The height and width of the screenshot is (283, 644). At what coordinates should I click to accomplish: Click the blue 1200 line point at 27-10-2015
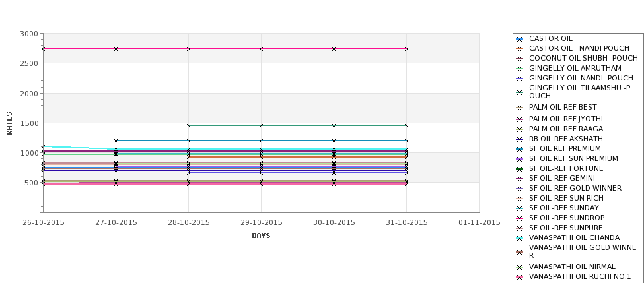pyautogui.click(x=116, y=141)
